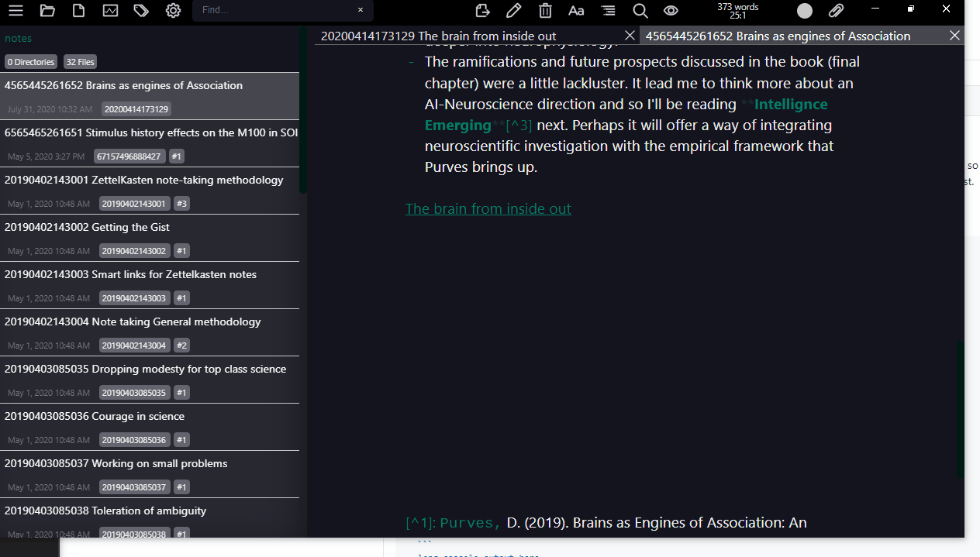Click ID badge 20200414173129
980x557 pixels.
(136, 109)
